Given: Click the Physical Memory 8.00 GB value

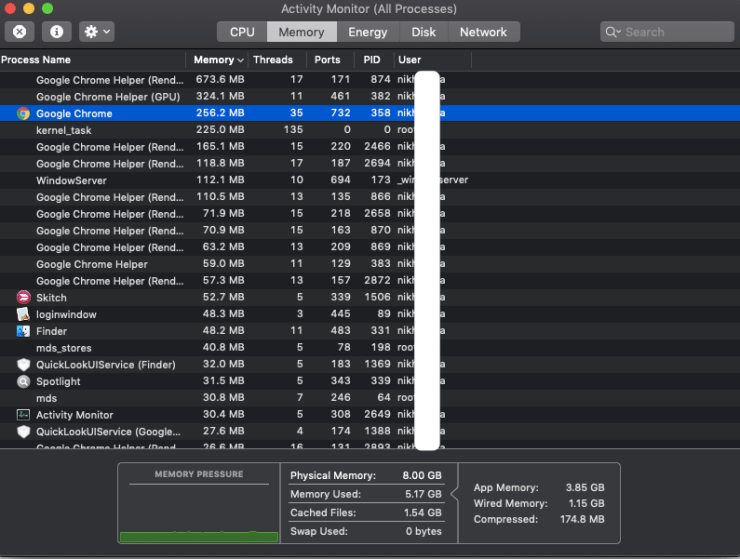Looking at the screenshot, I should click(x=422, y=475).
